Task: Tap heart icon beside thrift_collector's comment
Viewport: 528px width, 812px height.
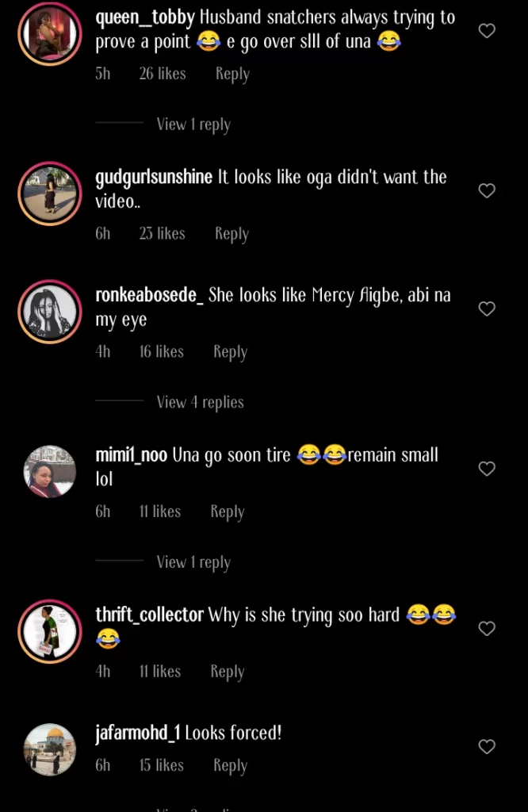Action: 487,628
